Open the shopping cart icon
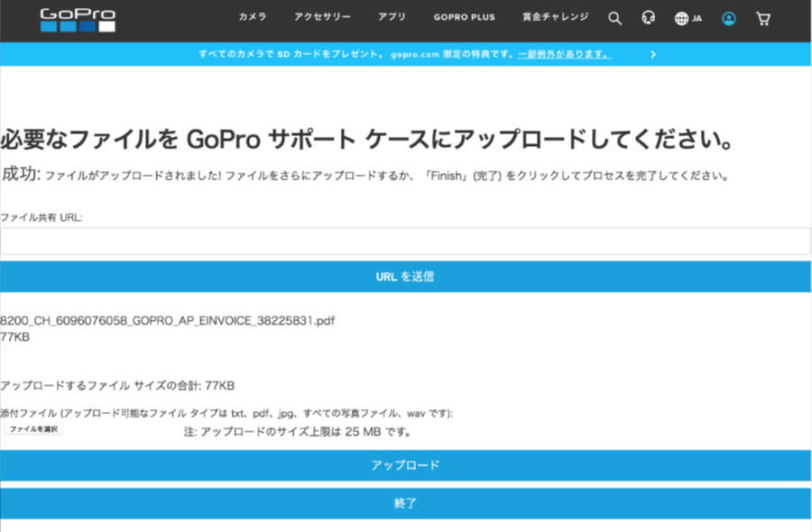This screenshot has height=532, width=812. (x=762, y=19)
